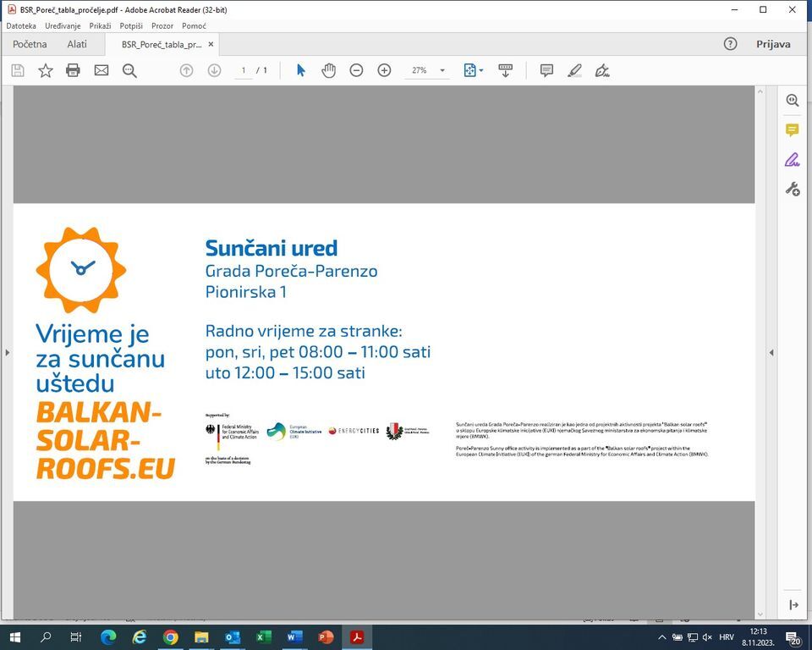Viewport: 812px width, 650px height.
Task: Click the page number input field
Action: coord(244,70)
